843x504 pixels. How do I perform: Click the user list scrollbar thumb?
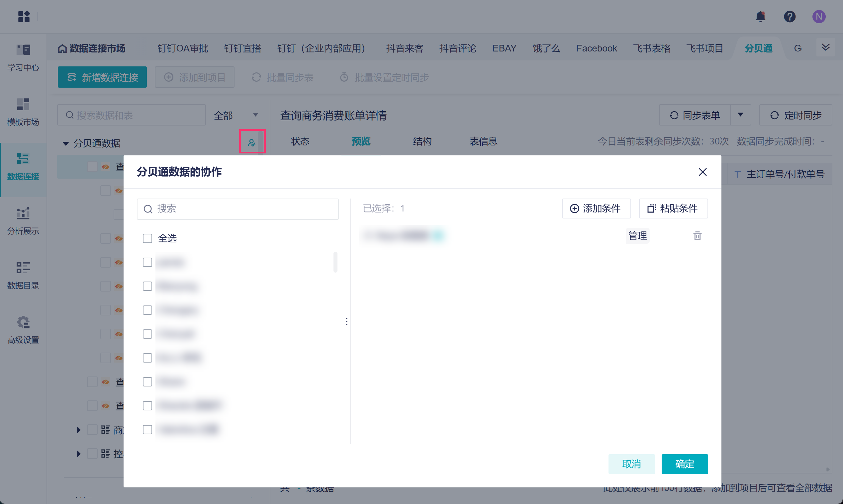click(x=335, y=262)
